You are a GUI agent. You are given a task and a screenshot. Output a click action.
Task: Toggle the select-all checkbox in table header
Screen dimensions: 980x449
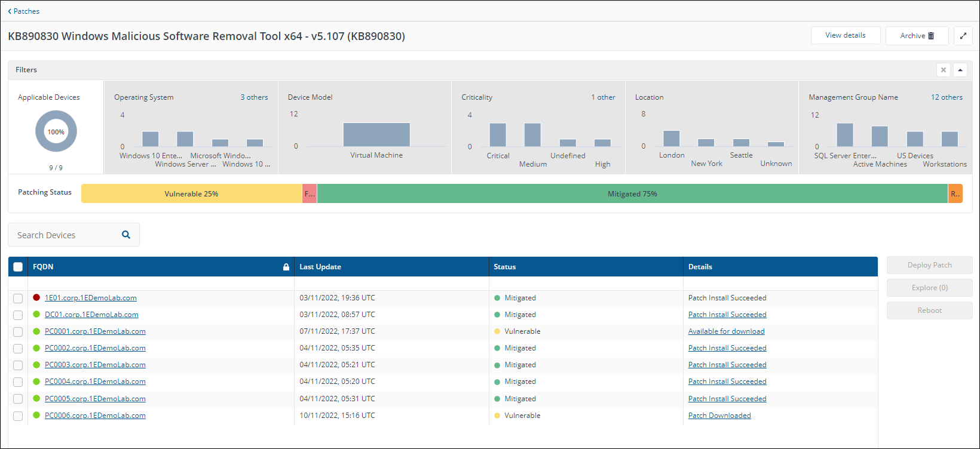(x=18, y=267)
